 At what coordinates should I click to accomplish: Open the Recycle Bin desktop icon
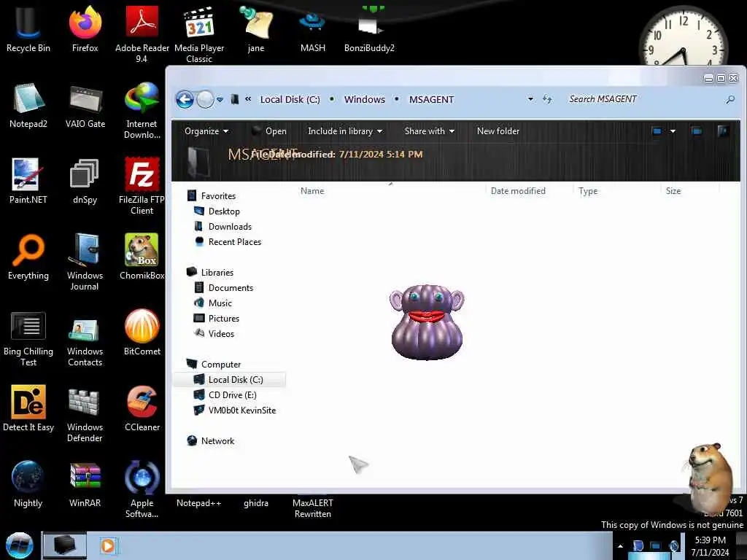[x=28, y=29]
